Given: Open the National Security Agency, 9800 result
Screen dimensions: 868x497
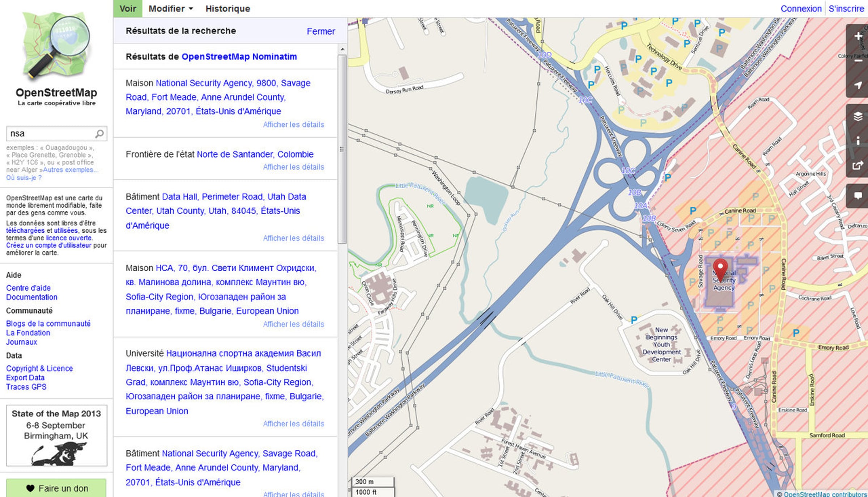Looking at the screenshot, I should click(218, 97).
